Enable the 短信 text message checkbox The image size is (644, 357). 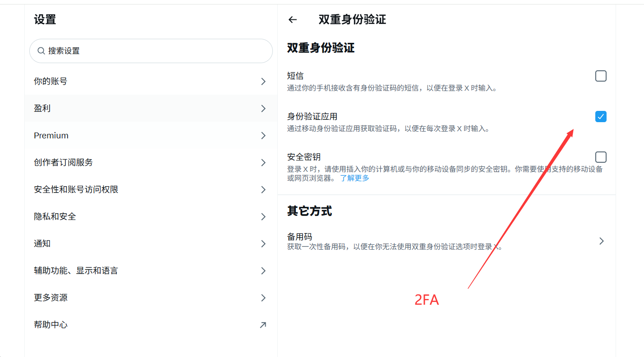[601, 76]
